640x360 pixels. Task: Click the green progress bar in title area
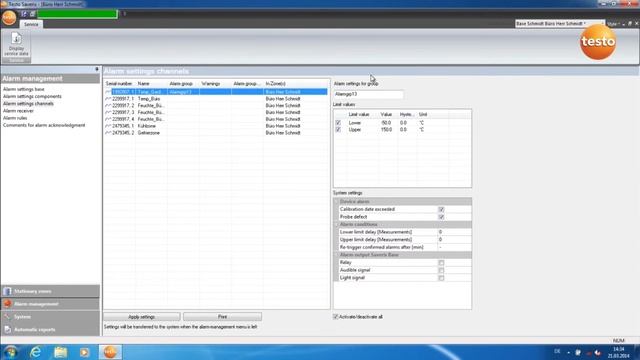click(x=78, y=14)
